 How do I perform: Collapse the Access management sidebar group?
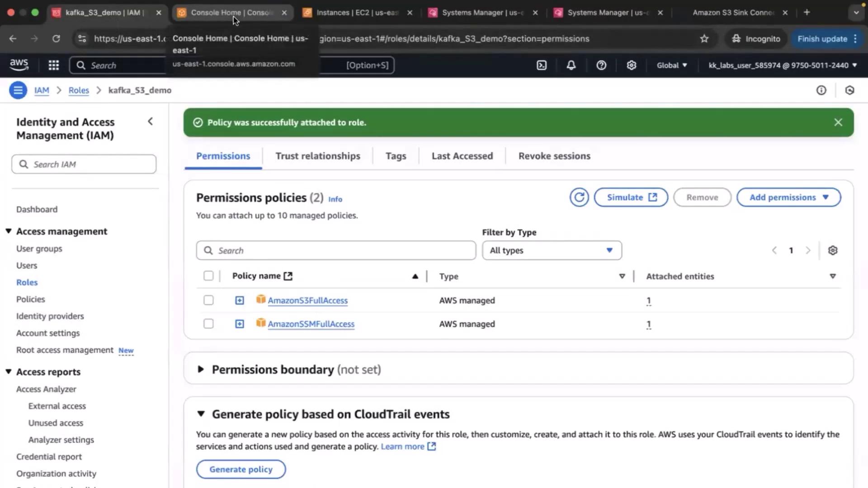pos(8,231)
